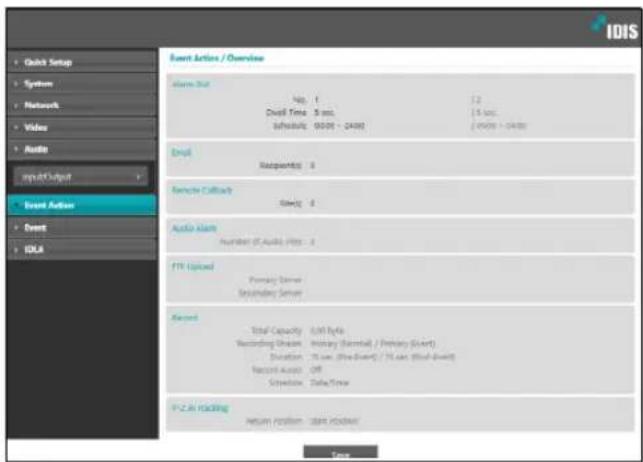Expand the Quick Setup menu
Screen dimensions: 643x462
point(82,62)
